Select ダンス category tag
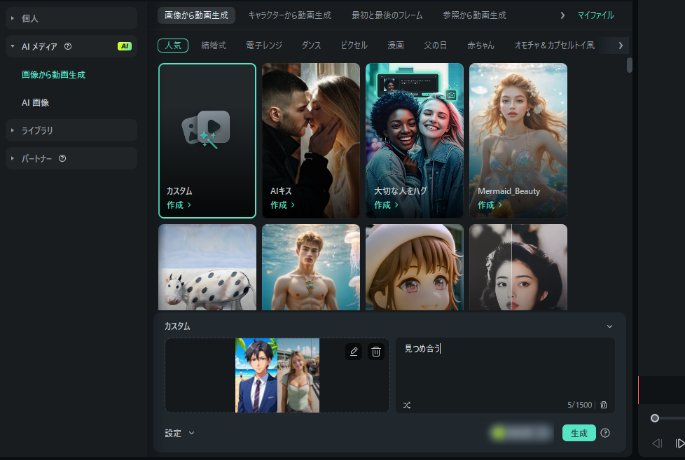Viewport: 685px width, 460px height. click(311, 45)
